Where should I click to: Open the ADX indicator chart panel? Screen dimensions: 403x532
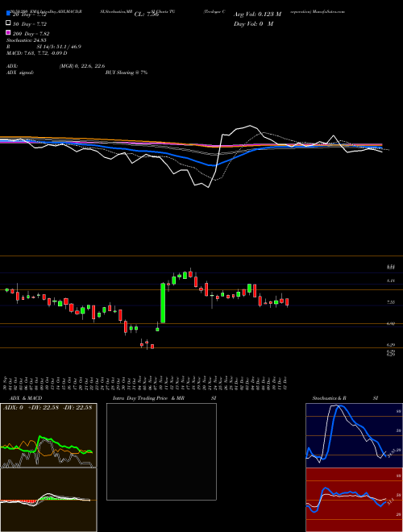[48, 435]
